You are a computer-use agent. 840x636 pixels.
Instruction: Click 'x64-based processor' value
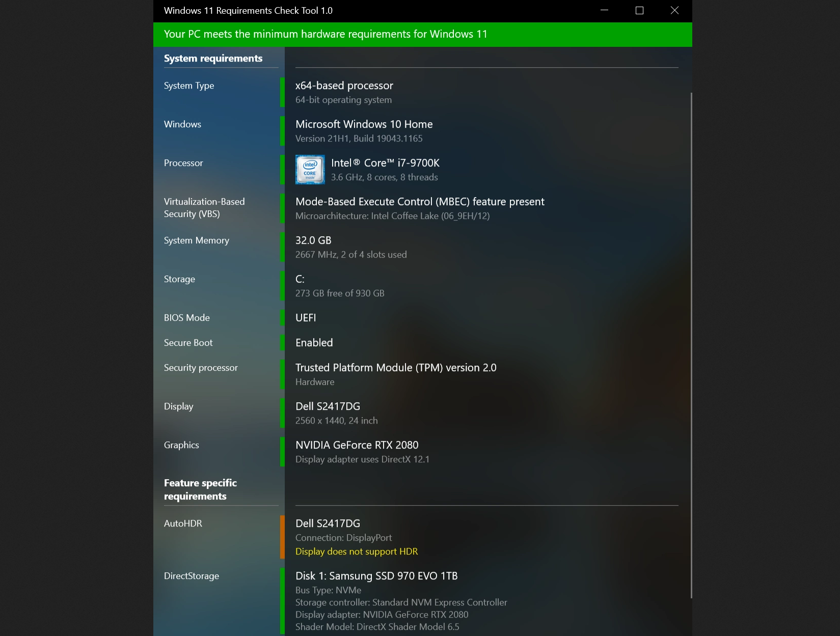coord(344,86)
